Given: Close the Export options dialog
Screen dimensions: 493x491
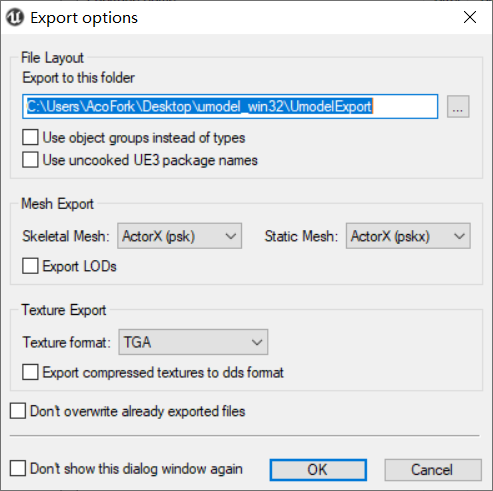Looking at the screenshot, I should 470,17.
